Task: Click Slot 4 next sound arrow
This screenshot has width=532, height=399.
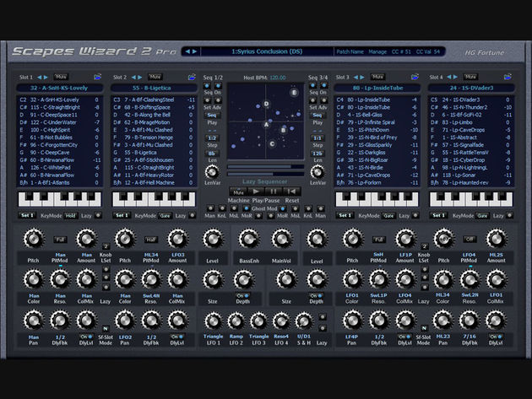Action: tap(456, 78)
